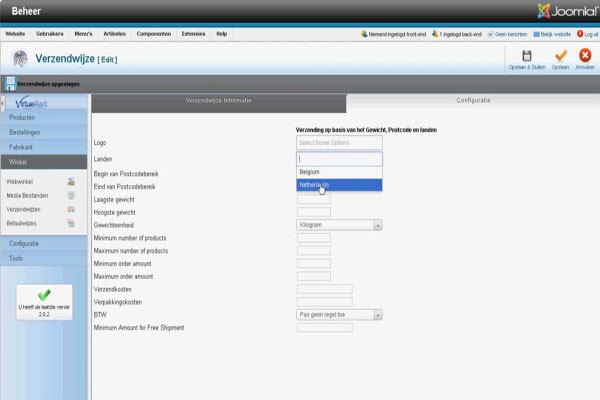
Task: Click the Log uit link
Action: click(x=587, y=33)
